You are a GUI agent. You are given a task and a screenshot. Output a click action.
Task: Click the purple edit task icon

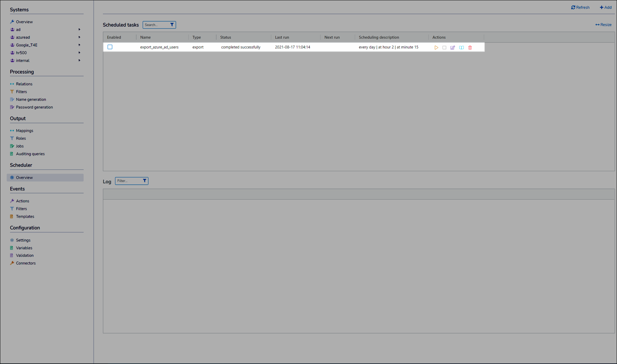[453, 48]
